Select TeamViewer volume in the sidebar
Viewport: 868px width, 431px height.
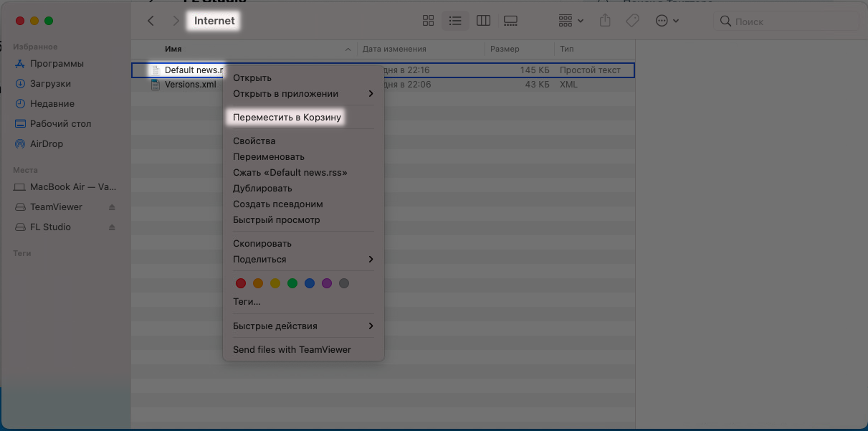tap(56, 207)
